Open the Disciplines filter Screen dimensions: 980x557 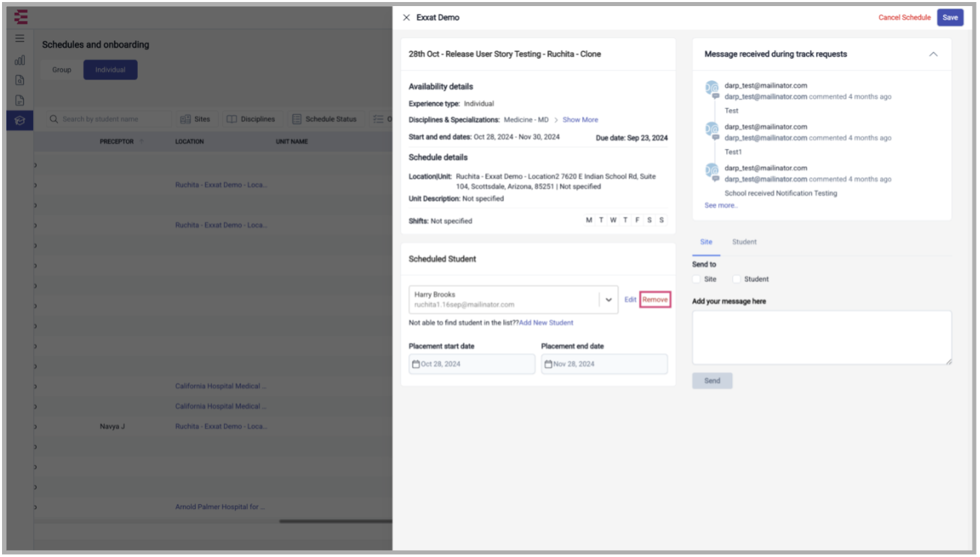pyautogui.click(x=251, y=120)
